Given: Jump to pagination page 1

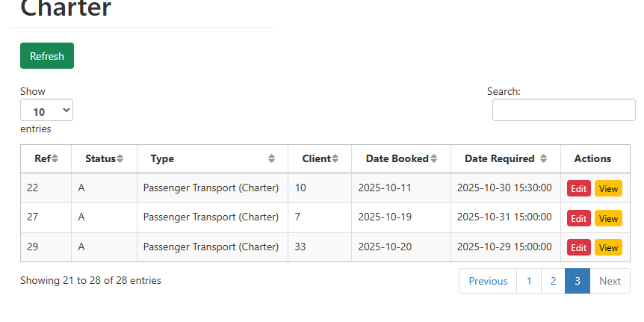Looking at the screenshot, I should (x=529, y=281).
